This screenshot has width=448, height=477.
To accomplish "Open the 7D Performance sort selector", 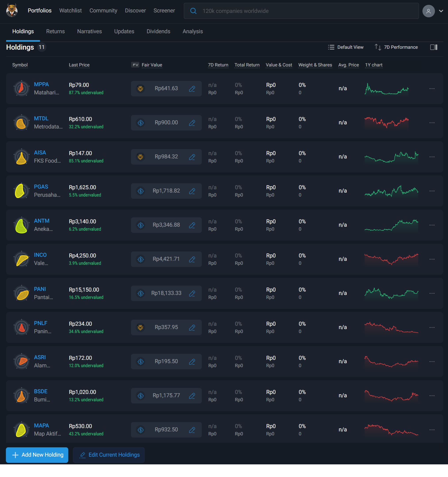I will pyautogui.click(x=396, y=47).
